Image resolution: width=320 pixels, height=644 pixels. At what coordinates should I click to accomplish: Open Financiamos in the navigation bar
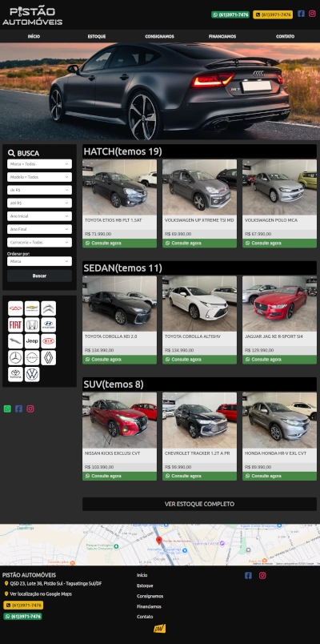coord(222,37)
